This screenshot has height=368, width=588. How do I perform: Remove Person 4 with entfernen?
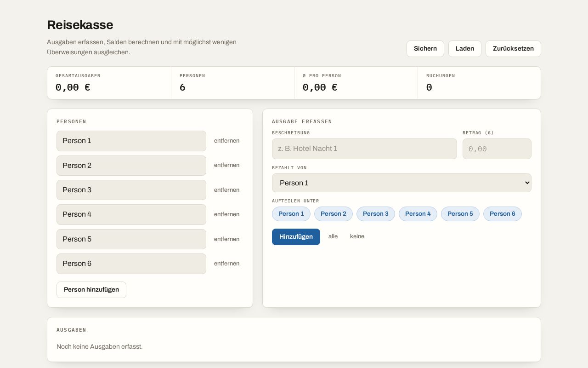point(226,214)
